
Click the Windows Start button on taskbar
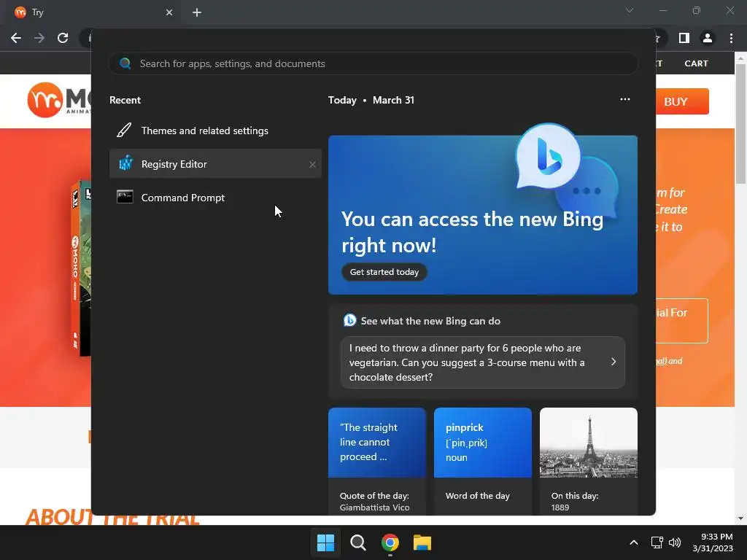coord(326,542)
